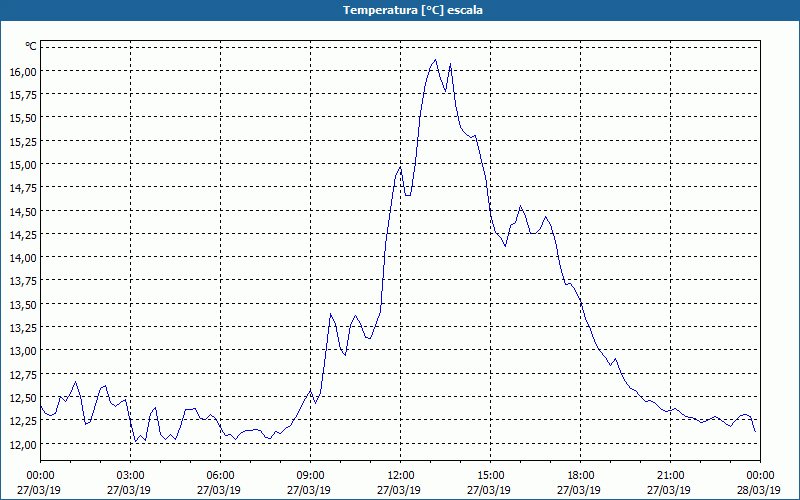The image size is (800, 500).
Task: Select the 12,50 axis label
Action: (x=23, y=397)
